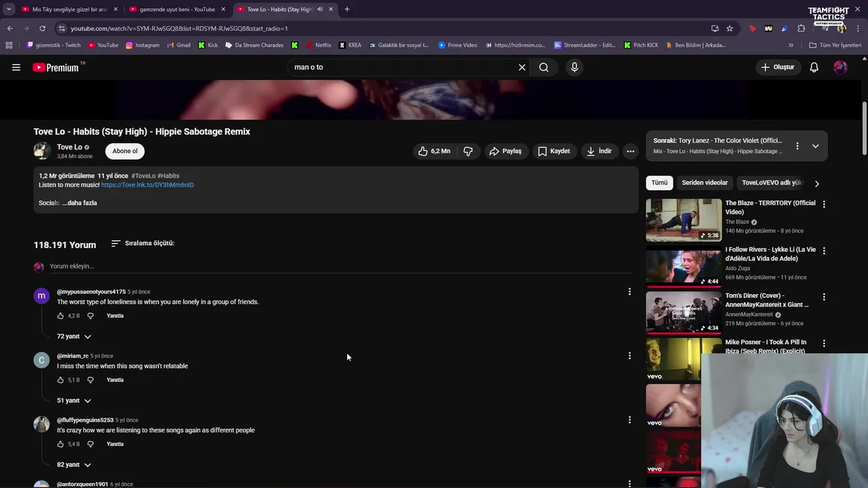Screen dimensions: 868x488
Task: Open Tom's Diner cover thumbnail
Action: coord(684,312)
